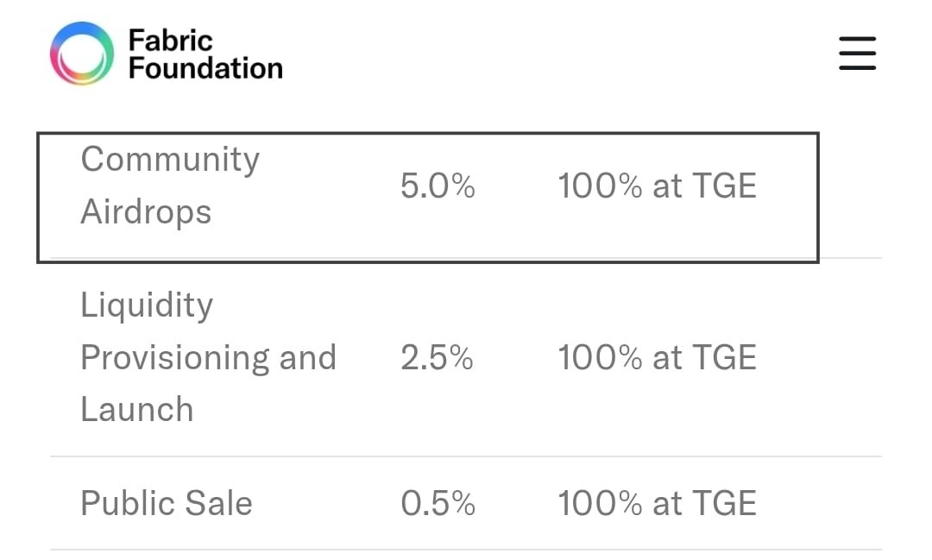Select the word "Launch" in the table
This screenshot has width=932, height=560.
pos(136,409)
